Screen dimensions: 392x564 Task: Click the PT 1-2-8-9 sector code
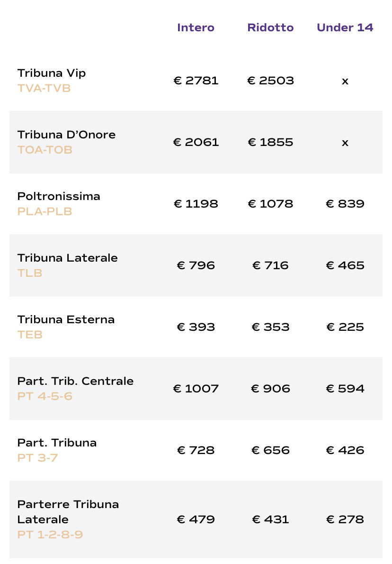coord(50,535)
